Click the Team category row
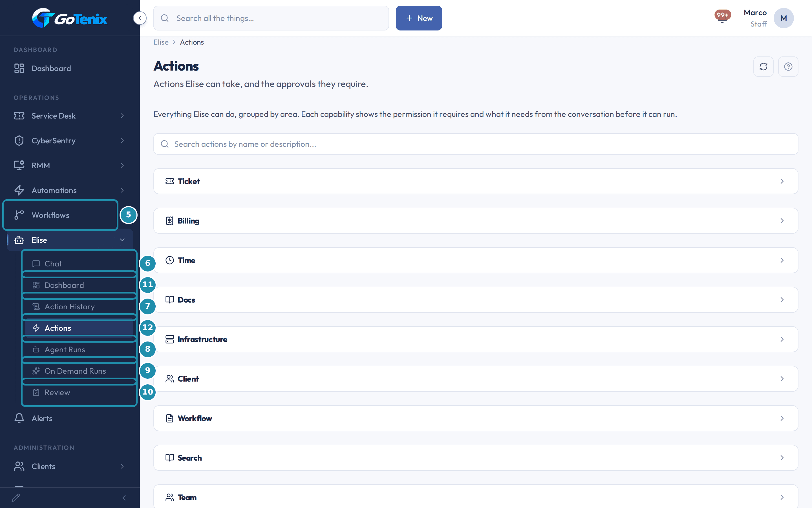The height and width of the screenshot is (508, 812). [x=476, y=497]
